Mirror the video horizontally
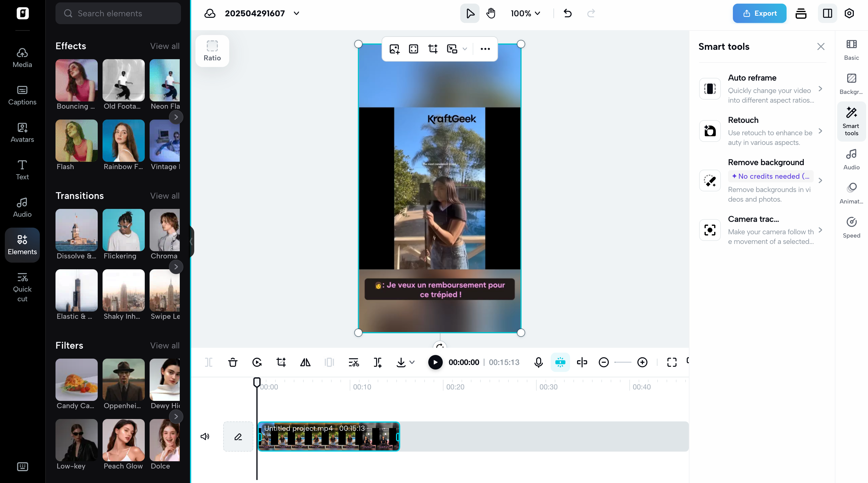The width and height of the screenshot is (868, 483). 305,362
